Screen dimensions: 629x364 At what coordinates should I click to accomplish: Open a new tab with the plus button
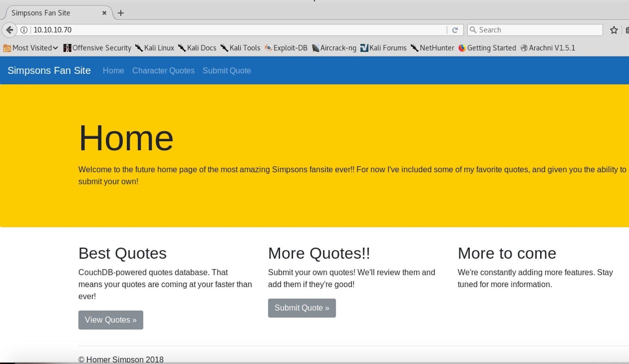coord(121,13)
